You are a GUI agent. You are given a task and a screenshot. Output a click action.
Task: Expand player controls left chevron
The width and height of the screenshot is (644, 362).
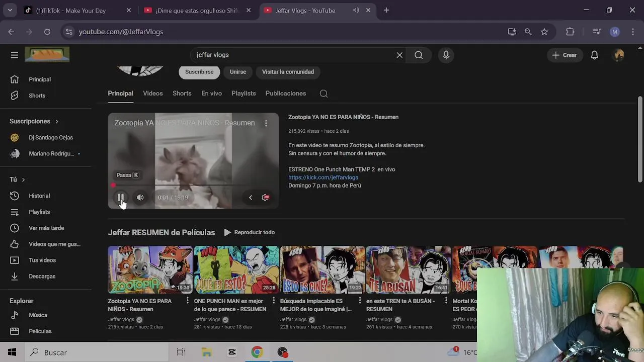(251, 198)
